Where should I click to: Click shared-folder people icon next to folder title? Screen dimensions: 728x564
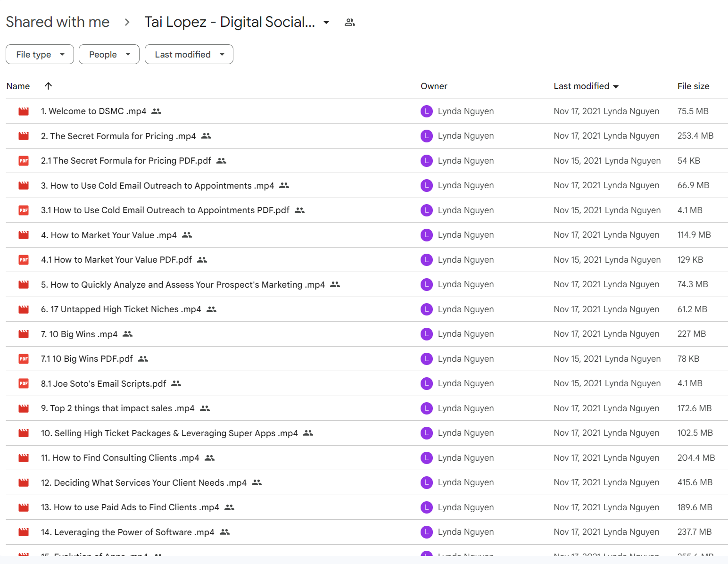click(349, 22)
